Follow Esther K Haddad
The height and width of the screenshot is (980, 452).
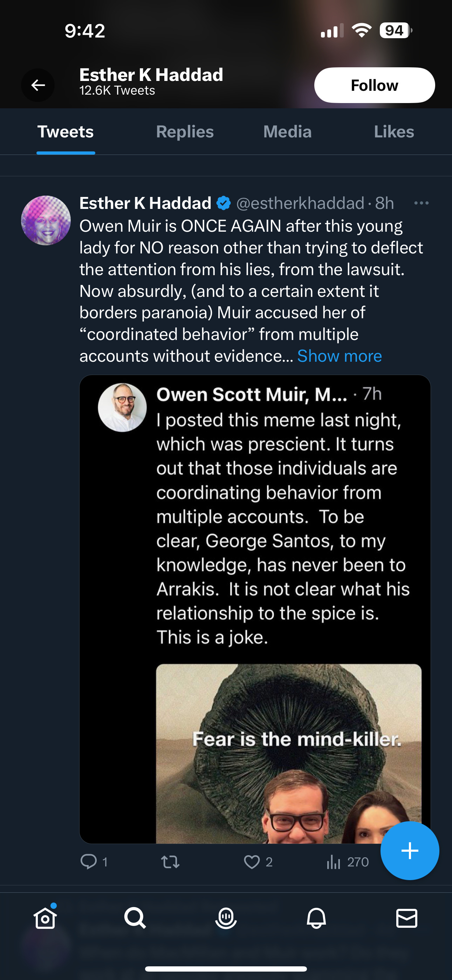tap(374, 85)
